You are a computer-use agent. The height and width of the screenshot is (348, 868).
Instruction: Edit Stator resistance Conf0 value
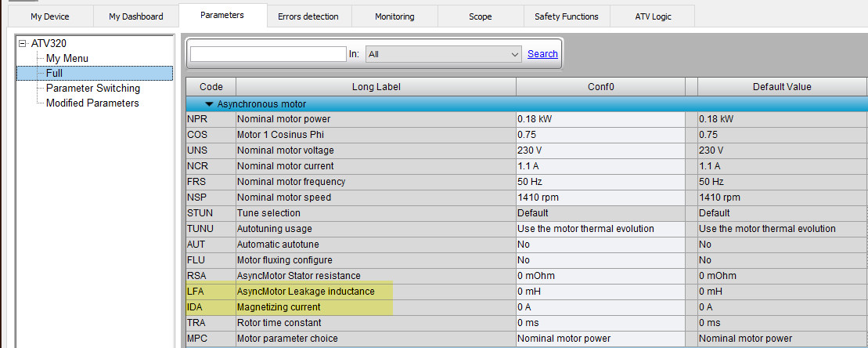pyautogui.click(x=600, y=275)
